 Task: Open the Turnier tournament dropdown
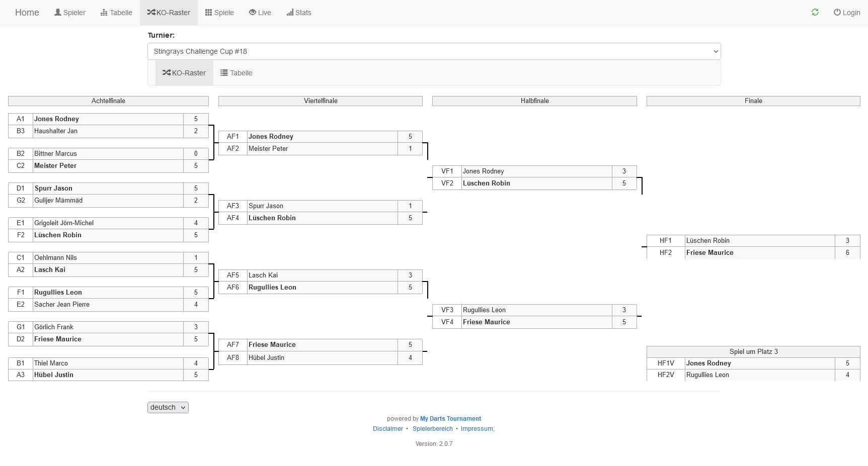pyautogui.click(x=434, y=51)
